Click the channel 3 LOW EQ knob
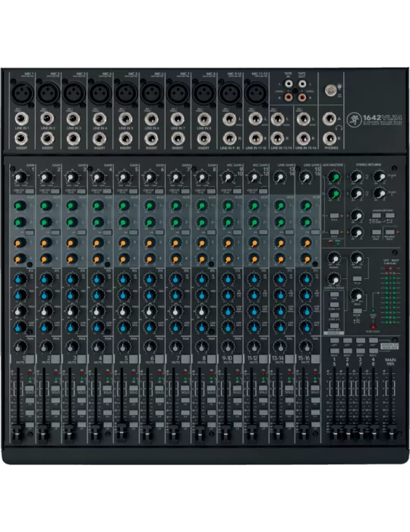 [x=72, y=327]
